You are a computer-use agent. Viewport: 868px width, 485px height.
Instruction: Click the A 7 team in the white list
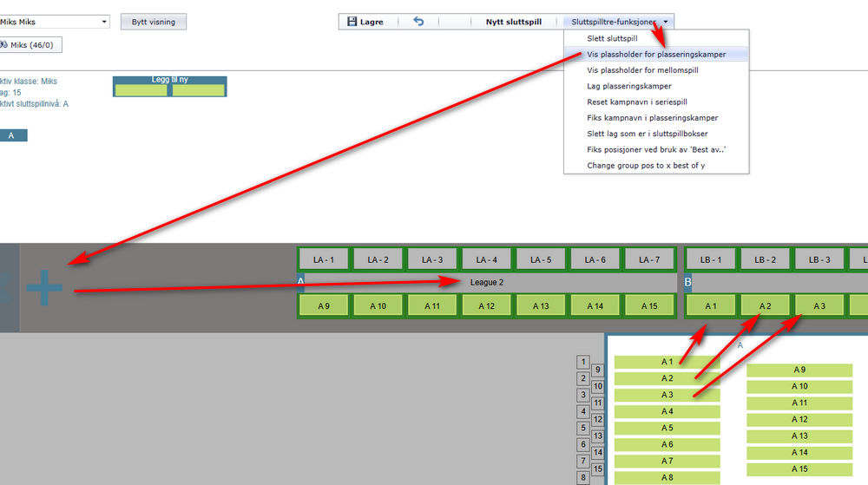[667, 462]
